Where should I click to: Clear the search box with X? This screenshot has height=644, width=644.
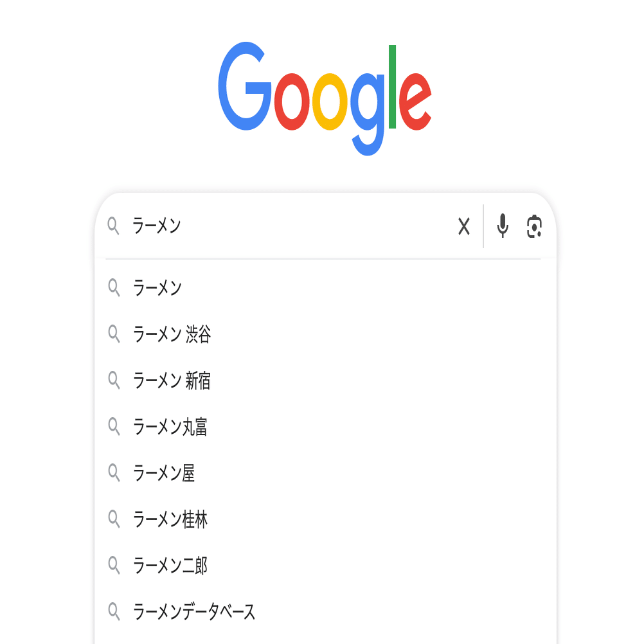pos(464,226)
